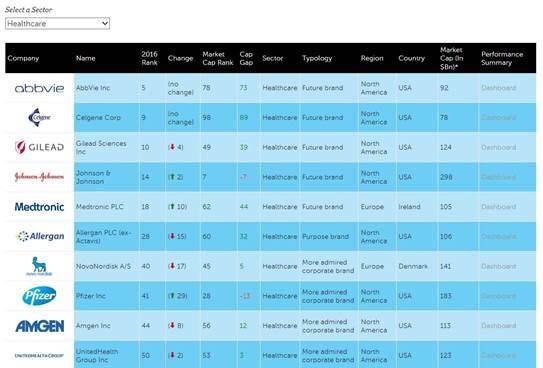This screenshot has height=368, width=543.
Task: Click the red down arrow in Gilead row
Action: click(x=172, y=147)
